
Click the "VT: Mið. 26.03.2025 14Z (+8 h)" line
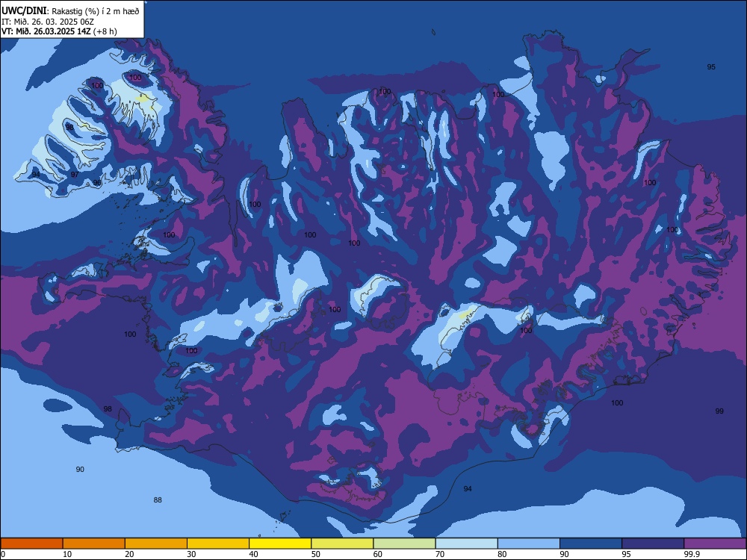(59, 31)
